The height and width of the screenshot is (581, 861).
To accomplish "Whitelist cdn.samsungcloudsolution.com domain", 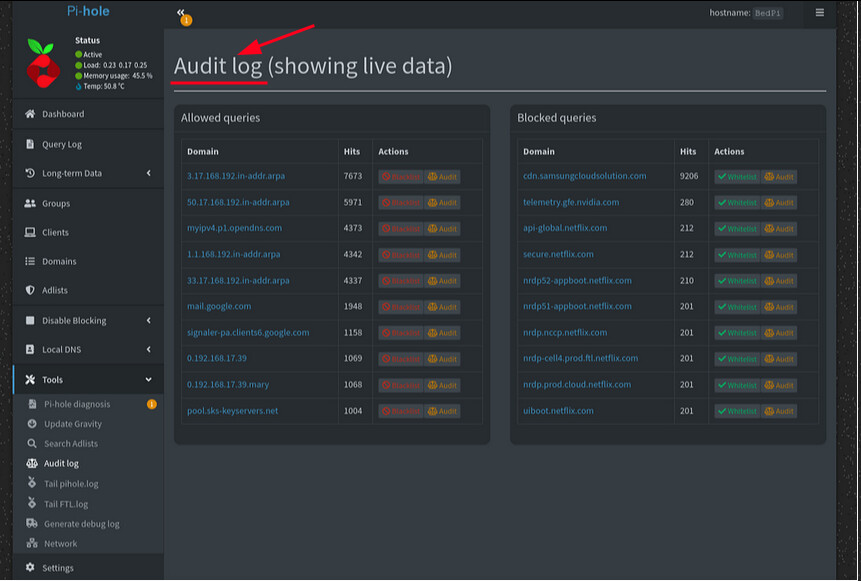I will 737,177.
